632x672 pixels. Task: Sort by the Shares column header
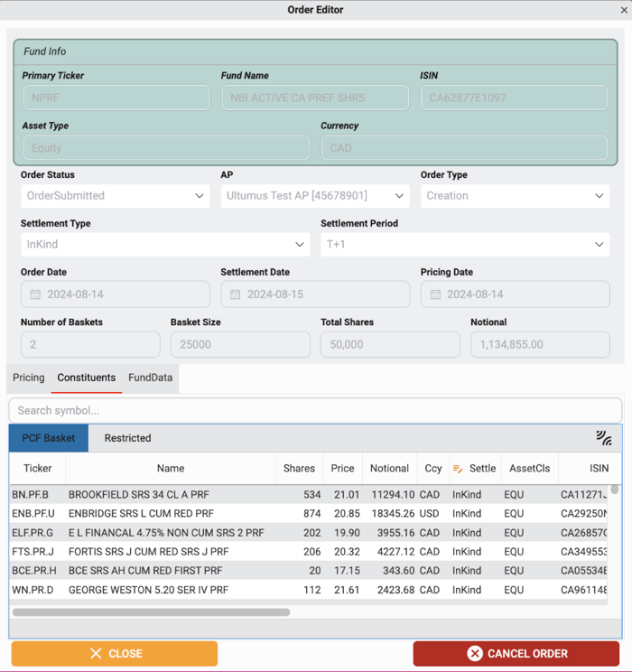point(299,469)
